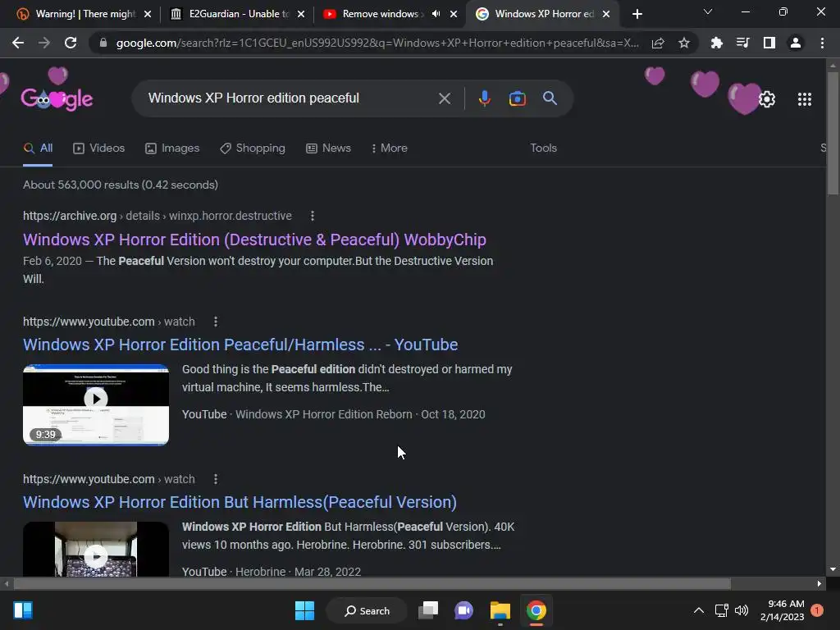Open the Chrome extensions puzzle icon
The height and width of the screenshot is (630, 840).
coord(716,43)
